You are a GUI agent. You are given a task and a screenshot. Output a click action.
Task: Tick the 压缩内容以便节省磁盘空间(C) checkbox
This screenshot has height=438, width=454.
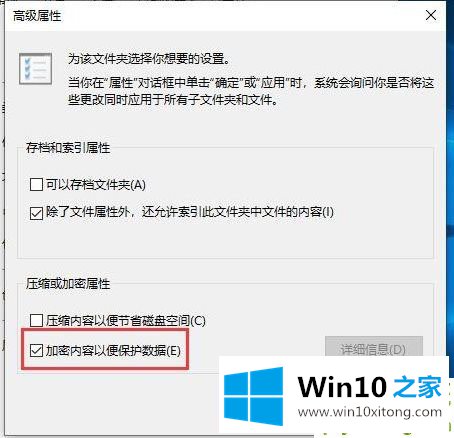36,321
